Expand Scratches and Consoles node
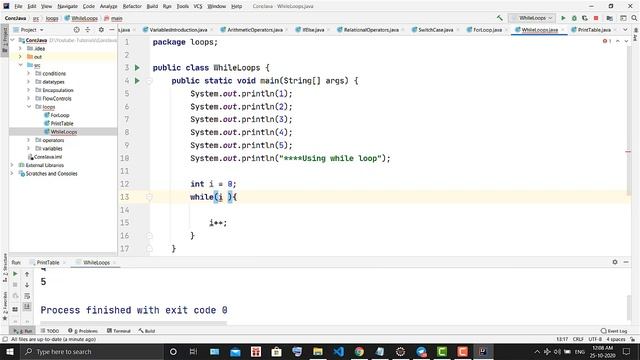The height and width of the screenshot is (360, 640). [x=12, y=173]
